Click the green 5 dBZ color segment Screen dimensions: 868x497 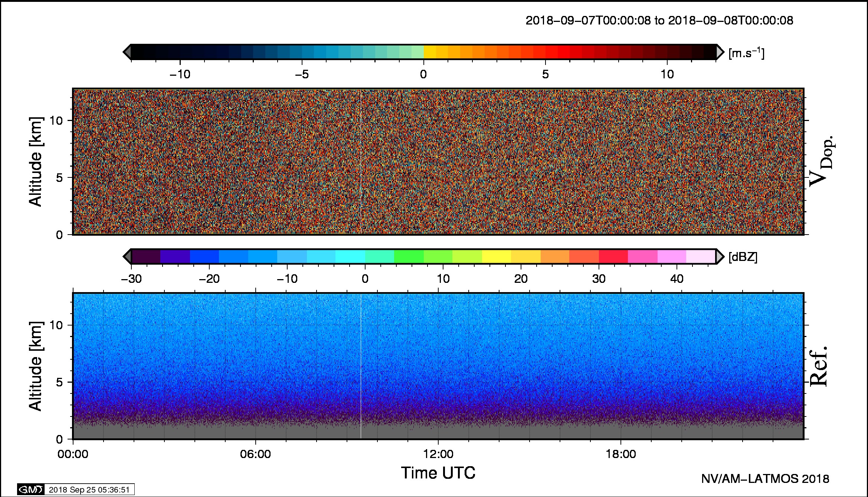pos(409,256)
